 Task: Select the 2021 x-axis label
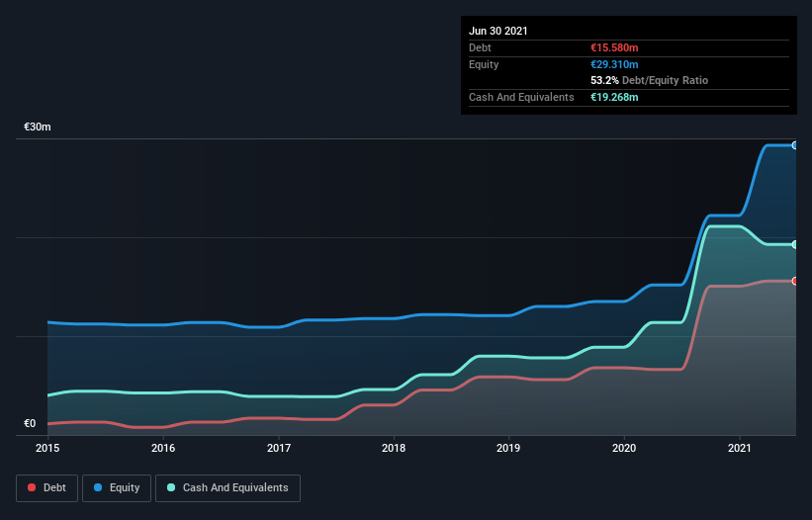point(740,448)
